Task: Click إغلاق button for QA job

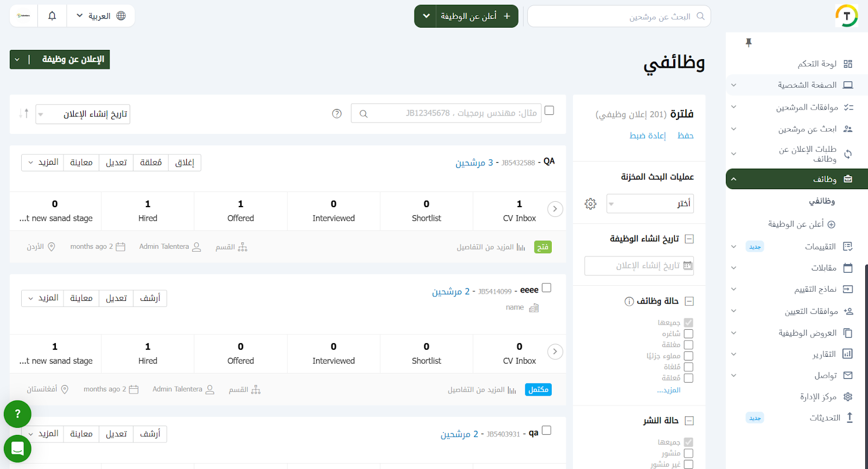Action: [184, 163]
